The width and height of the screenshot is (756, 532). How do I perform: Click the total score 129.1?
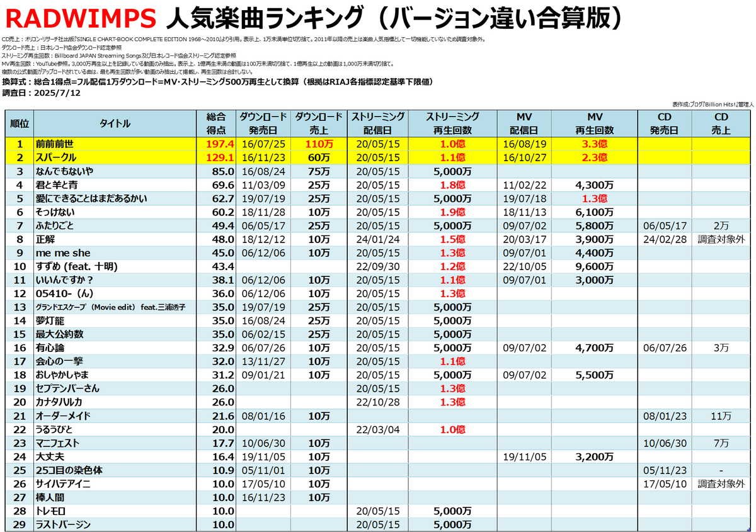[220, 158]
